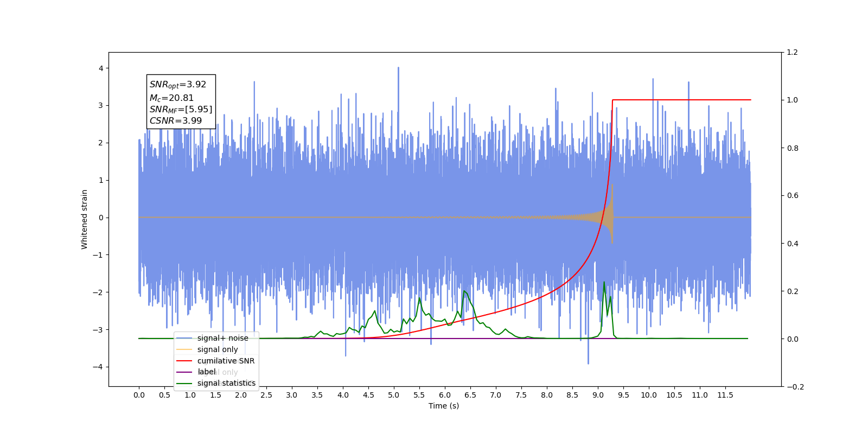Click the 11.5 tick on time axis
Screen dimensions: 868x434
pyautogui.click(x=725, y=395)
